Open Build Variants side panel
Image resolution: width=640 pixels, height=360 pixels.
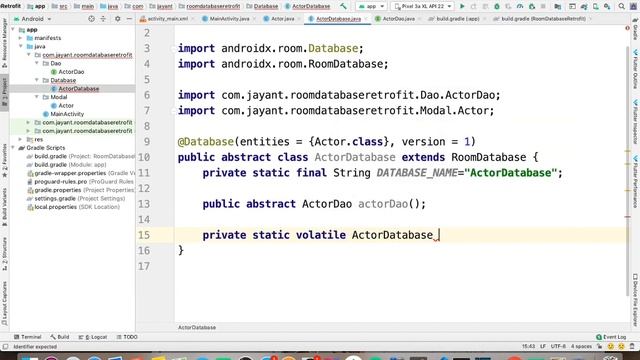click(4, 207)
